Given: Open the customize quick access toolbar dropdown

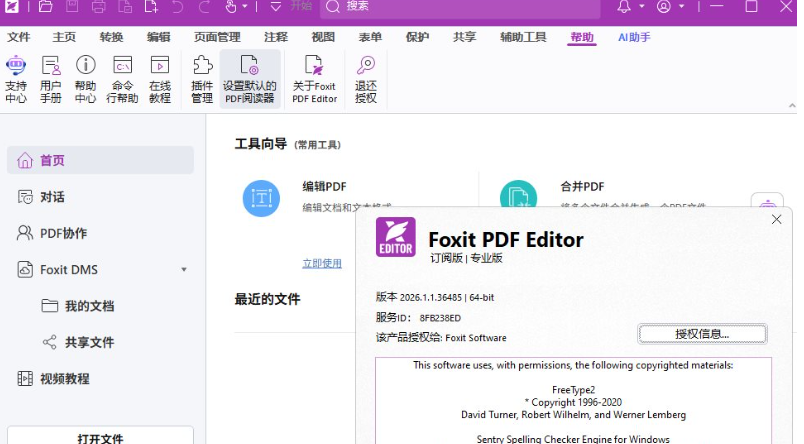Looking at the screenshot, I should pyautogui.click(x=276, y=7).
